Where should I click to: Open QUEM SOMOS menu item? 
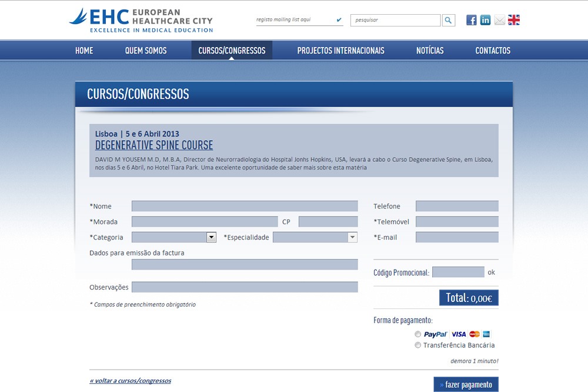[146, 50]
